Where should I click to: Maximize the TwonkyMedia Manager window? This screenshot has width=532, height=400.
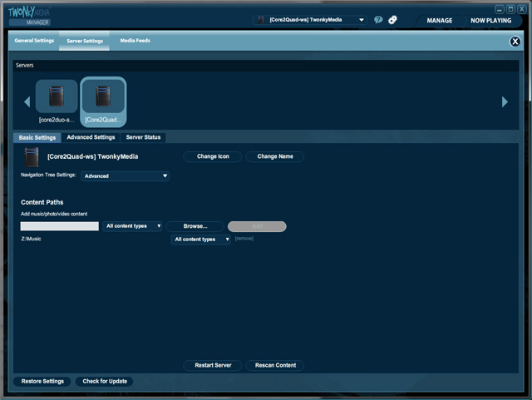point(510,9)
